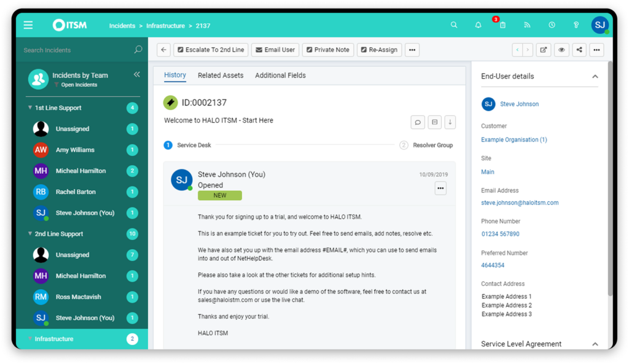Open the SJ profile avatar in header
Screen dimensions: 629x364
point(600,25)
